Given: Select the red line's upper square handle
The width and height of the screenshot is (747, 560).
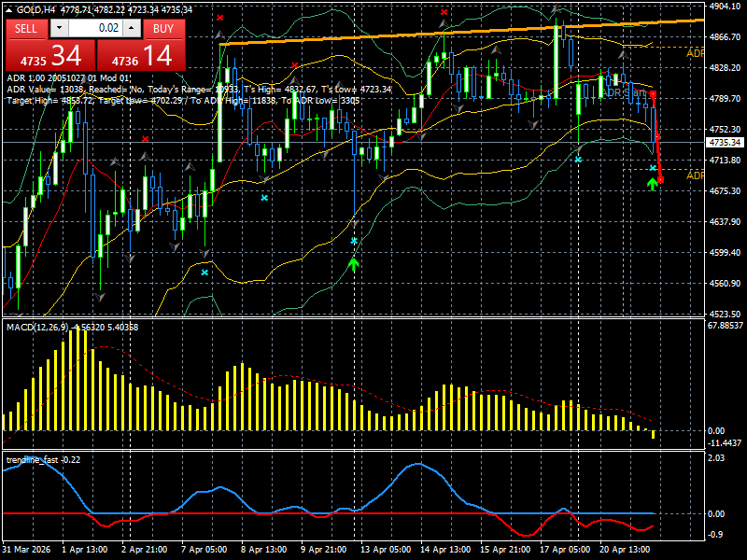Looking at the screenshot, I should click(653, 94).
